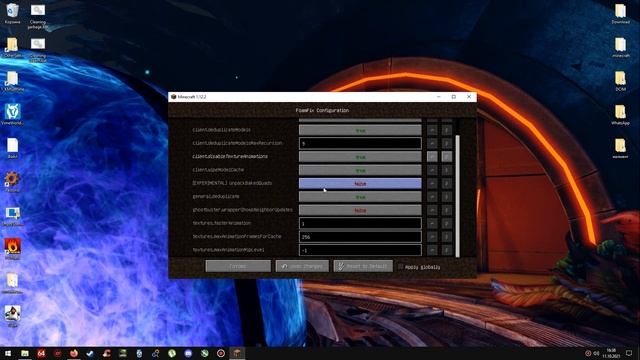The image size is (640, 360).
Task: Click the Undo Changes button
Action: click(x=302, y=266)
